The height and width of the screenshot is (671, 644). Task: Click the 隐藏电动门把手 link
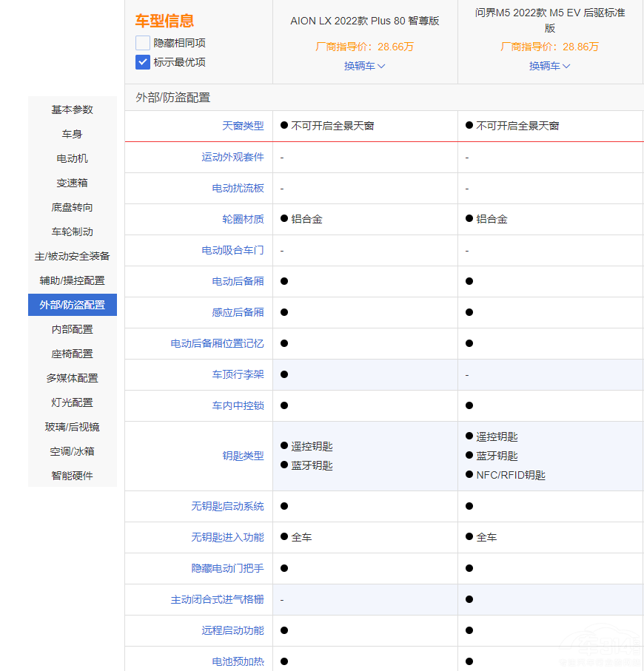pos(227,568)
